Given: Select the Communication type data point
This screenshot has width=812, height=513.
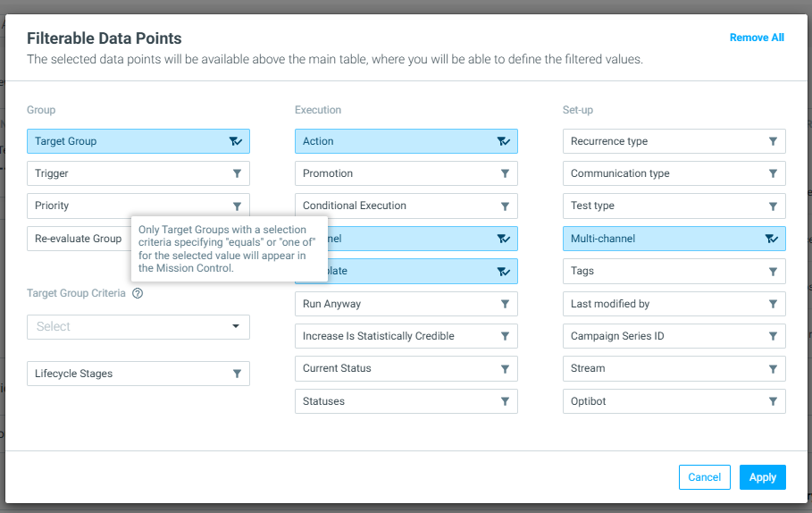Looking at the screenshot, I should pyautogui.click(x=674, y=173).
